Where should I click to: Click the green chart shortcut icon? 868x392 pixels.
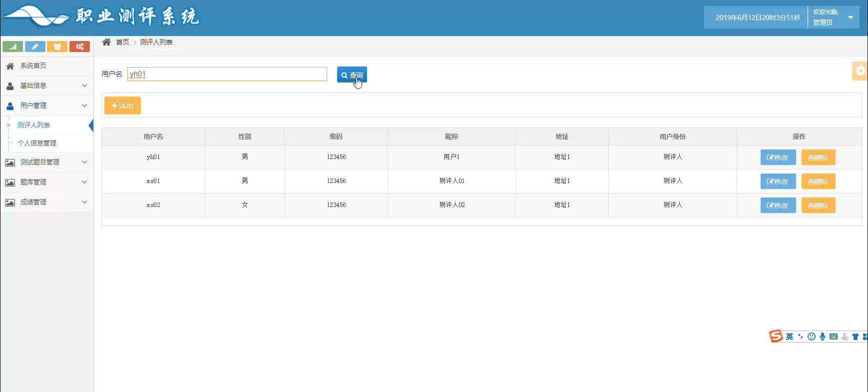pyautogui.click(x=12, y=46)
